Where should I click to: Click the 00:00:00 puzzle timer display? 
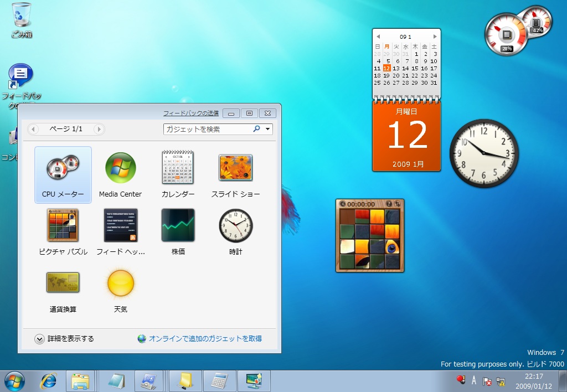pos(361,204)
